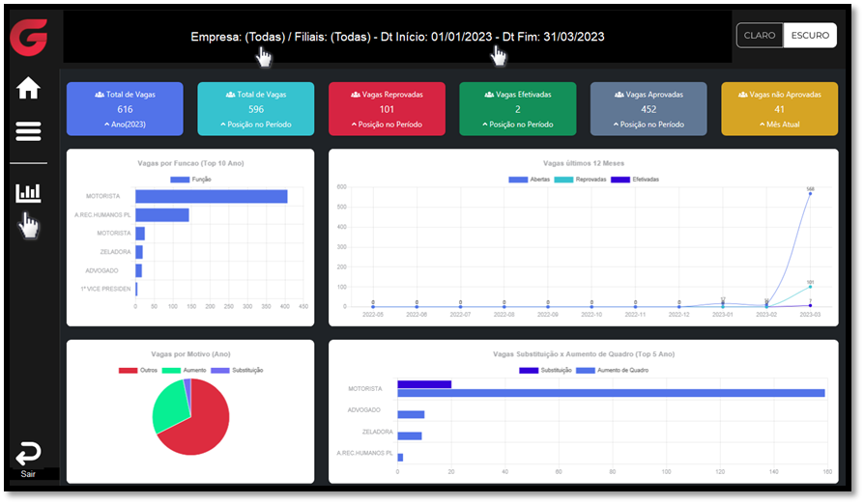
Task: Click Empresa (Todas) filter in header
Action: 238,37
